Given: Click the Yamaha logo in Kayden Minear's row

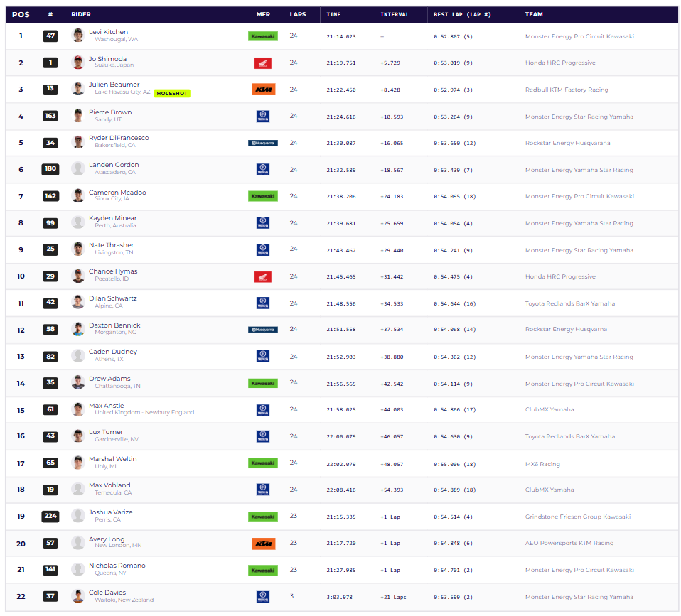Looking at the screenshot, I should (x=263, y=222).
